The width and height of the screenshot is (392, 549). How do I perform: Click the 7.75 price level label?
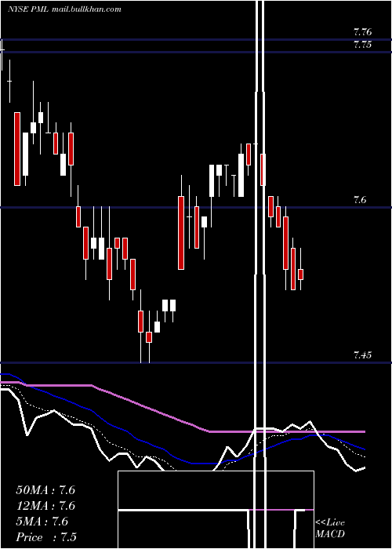(362, 45)
